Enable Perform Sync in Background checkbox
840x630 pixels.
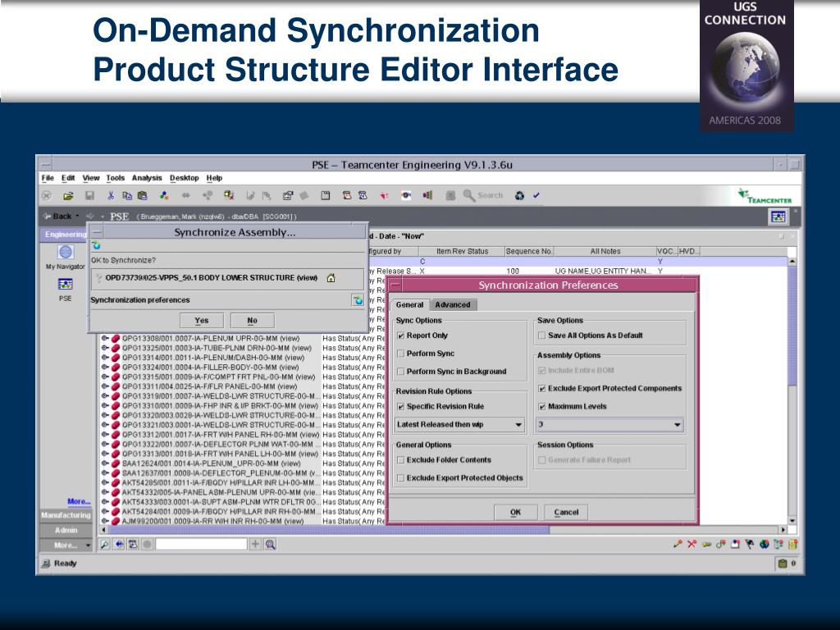tap(400, 372)
